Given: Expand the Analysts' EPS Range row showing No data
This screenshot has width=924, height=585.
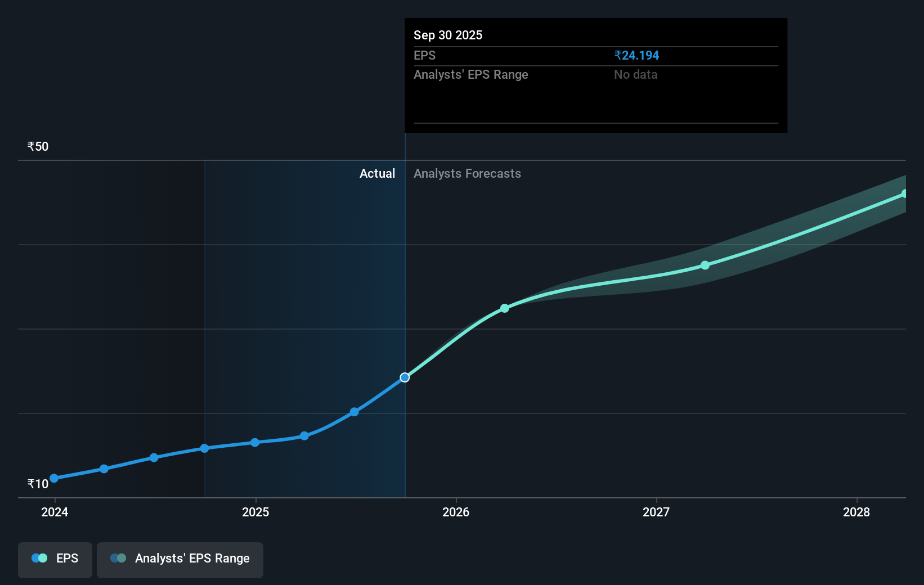Looking at the screenshot, I should coord(595,74).
